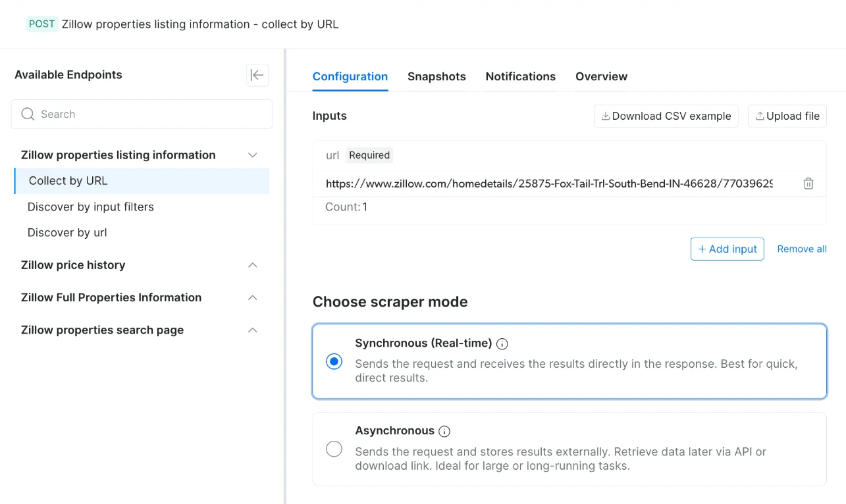Click the Inputs heading

pos(329,116)
